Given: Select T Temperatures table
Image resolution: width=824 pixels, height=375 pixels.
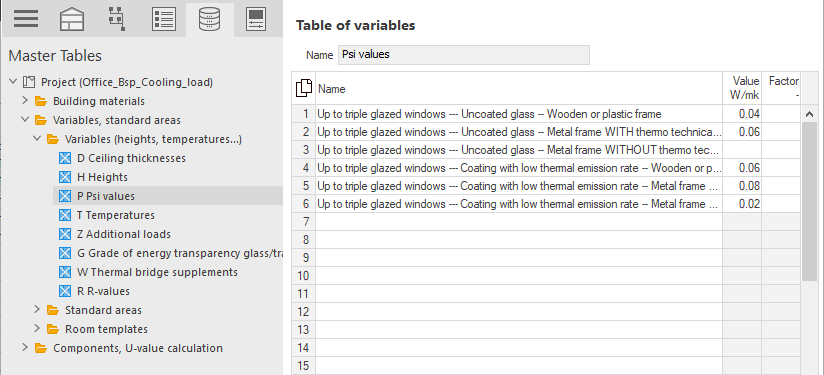Looking at the screenshot, I should tap(116, 215).
